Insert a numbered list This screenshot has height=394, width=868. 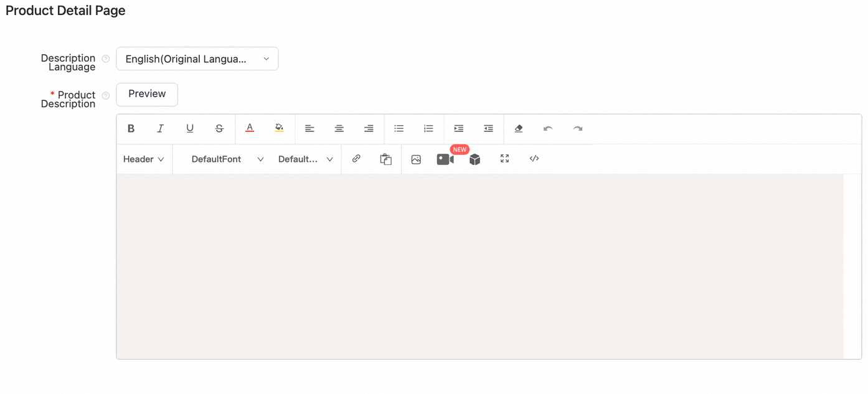(428, 129)
